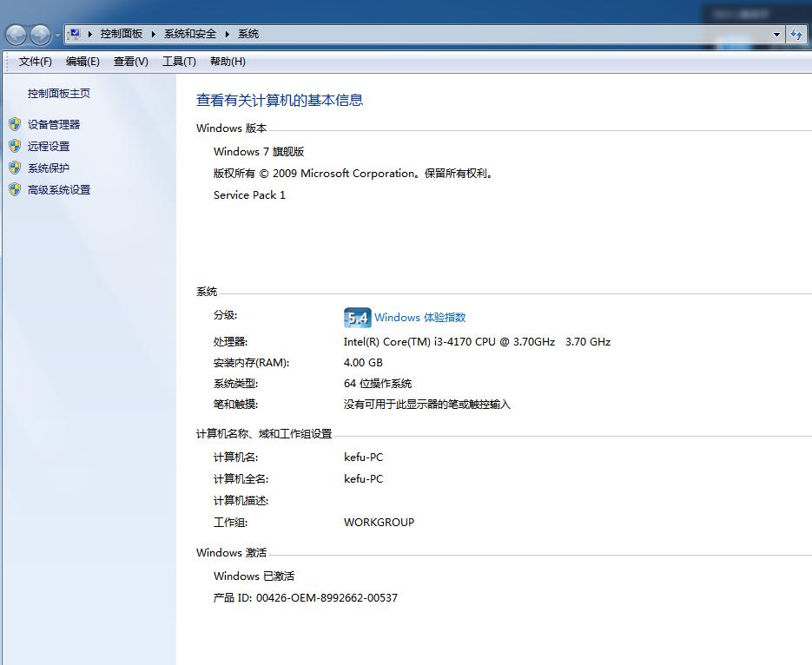This screenshot has width=812, height=665.
Task: Click the back navigation arrow
Action: click(15, 34)
